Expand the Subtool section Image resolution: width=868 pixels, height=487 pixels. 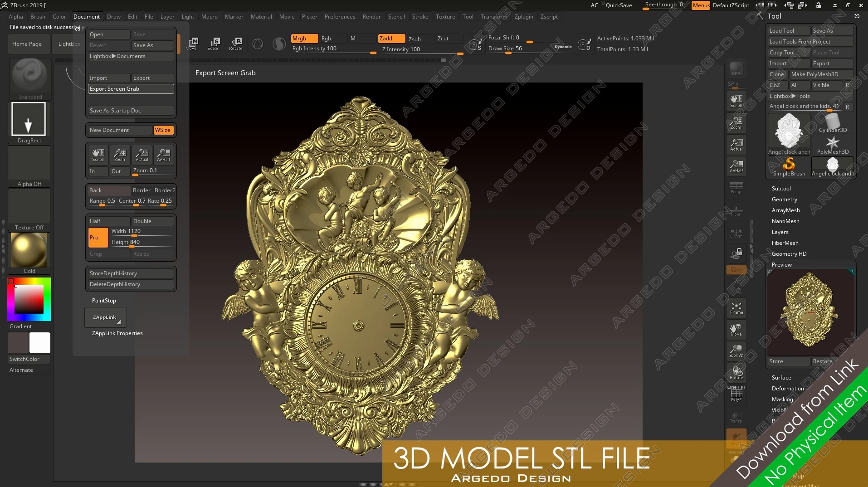point(781,189)
